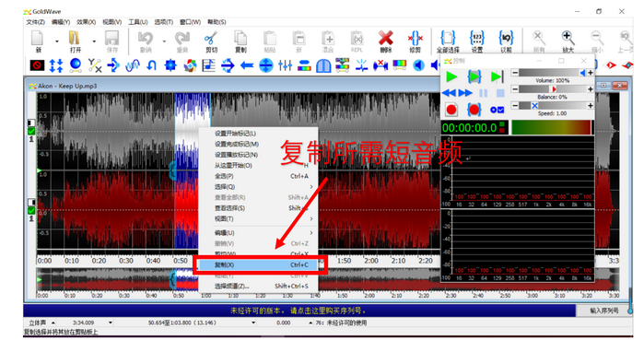
Task: Choose 设置开始标记(L) in context menu
Action: 258,134
